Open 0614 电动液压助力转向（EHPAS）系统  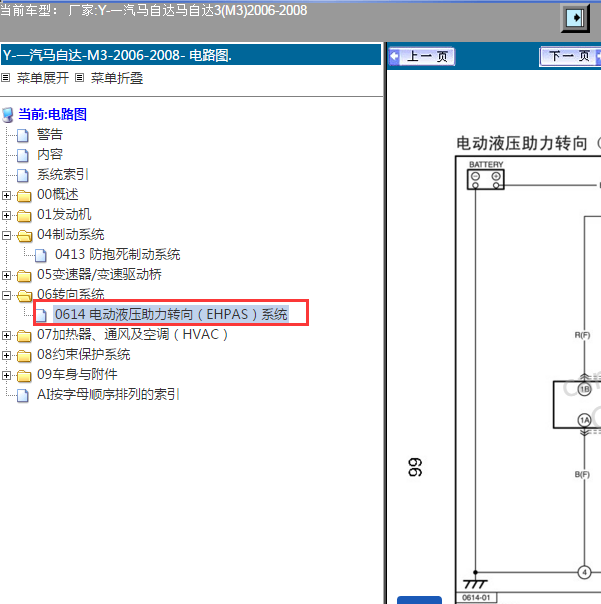tap(171, 315)
